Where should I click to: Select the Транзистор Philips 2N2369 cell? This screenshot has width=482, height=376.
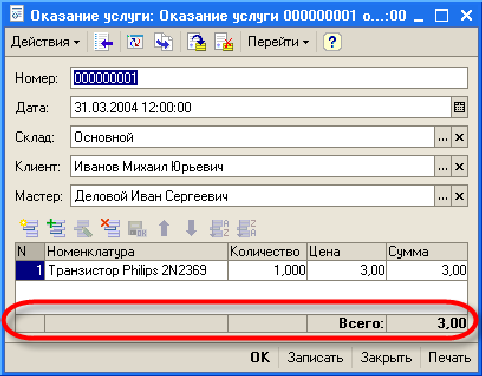pos(136,270)
